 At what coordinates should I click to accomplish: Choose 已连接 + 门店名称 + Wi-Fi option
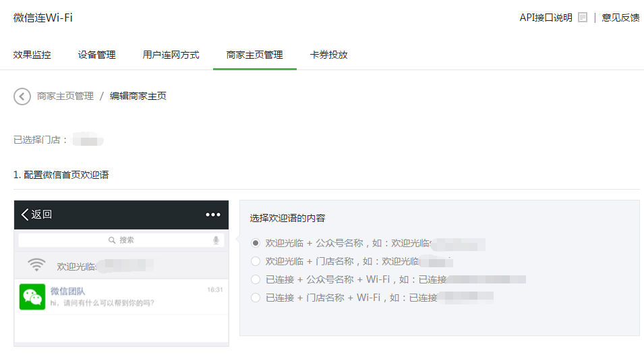click(x=256, y=298)
